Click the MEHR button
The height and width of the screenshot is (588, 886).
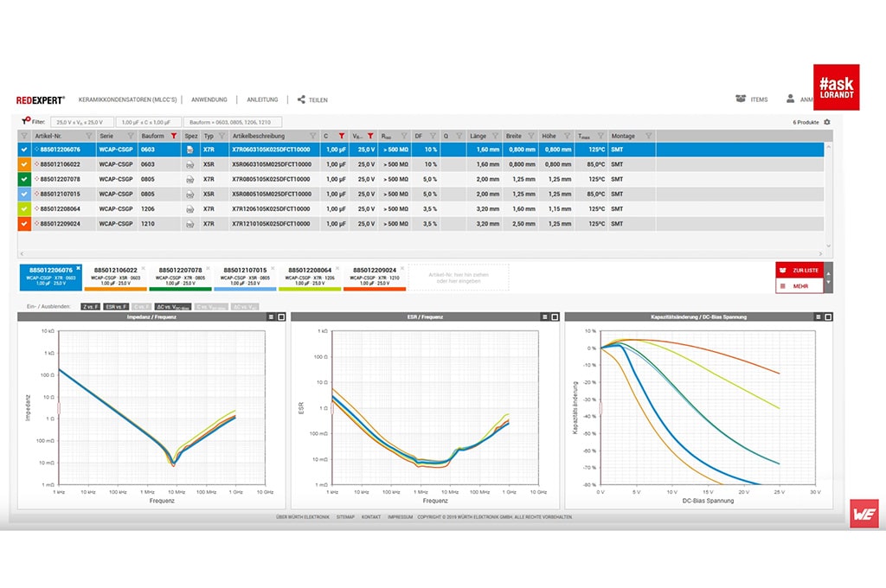coord(799,286)
